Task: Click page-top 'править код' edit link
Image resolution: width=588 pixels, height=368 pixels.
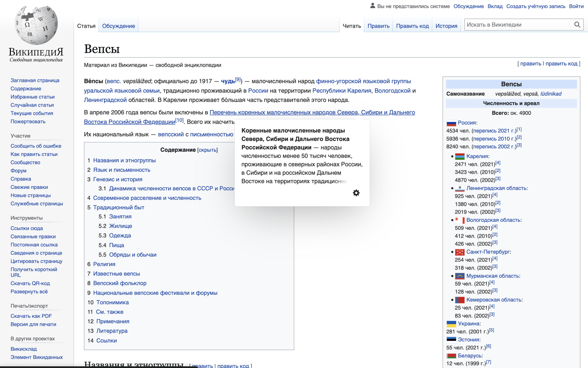Action: (561, 64)
